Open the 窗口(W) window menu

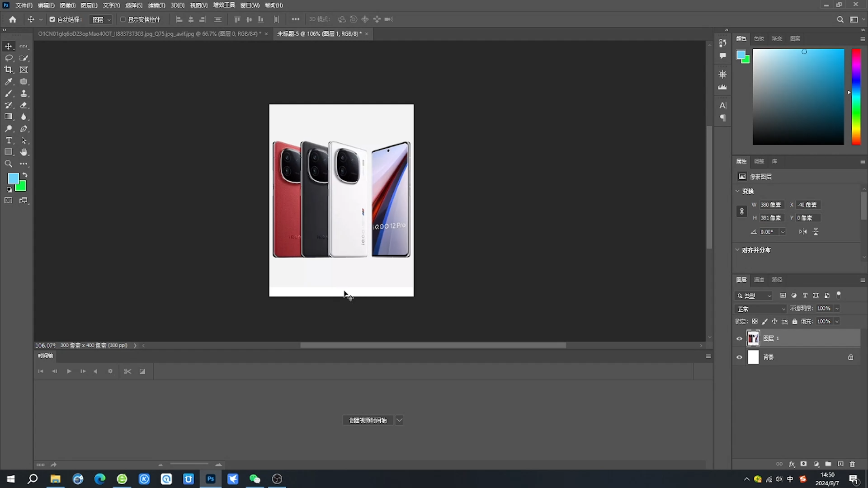point(250,5)
